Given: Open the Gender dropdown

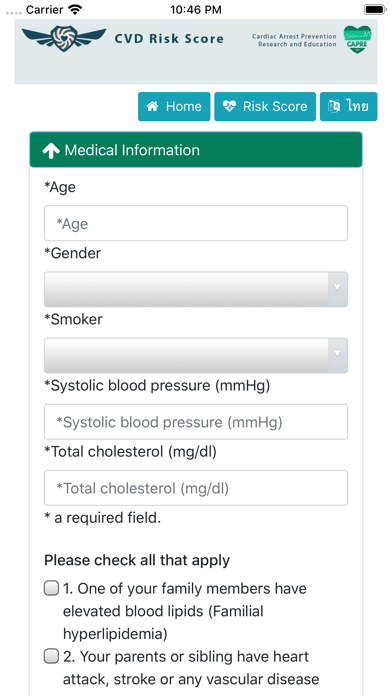Looking at the screenshot, I should [196, 289].
